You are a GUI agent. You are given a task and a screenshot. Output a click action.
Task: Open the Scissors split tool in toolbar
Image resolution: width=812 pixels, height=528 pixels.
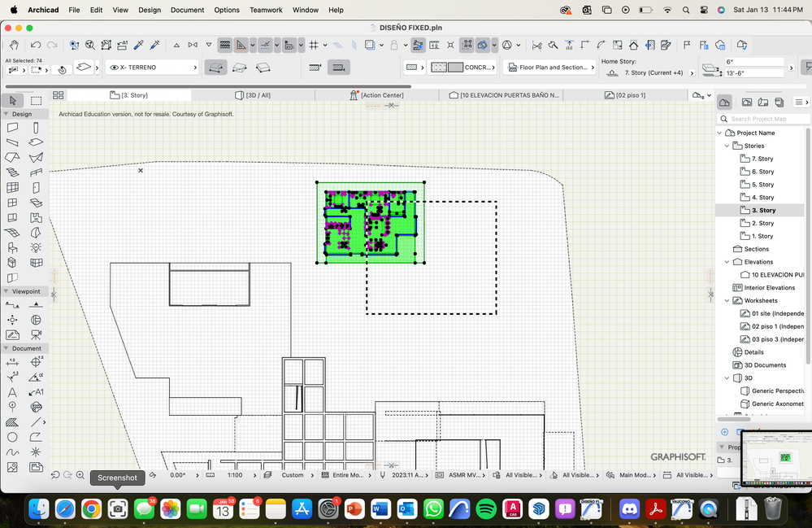(x=537, y=46)
